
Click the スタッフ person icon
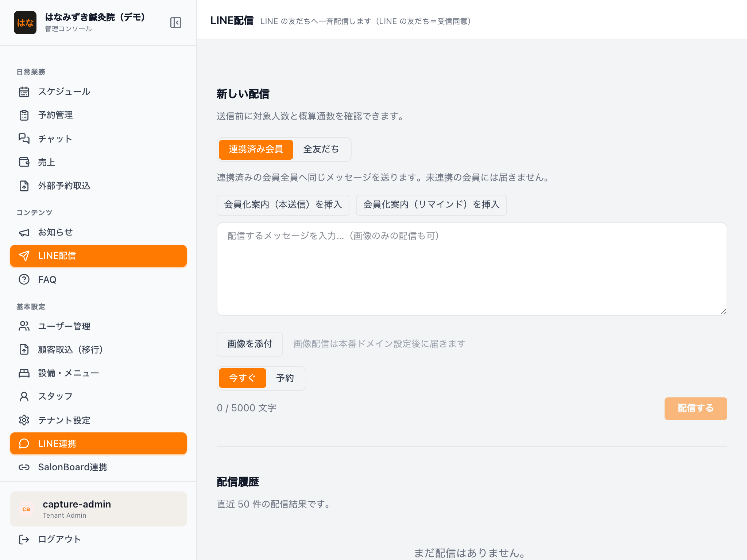(24, 396)
